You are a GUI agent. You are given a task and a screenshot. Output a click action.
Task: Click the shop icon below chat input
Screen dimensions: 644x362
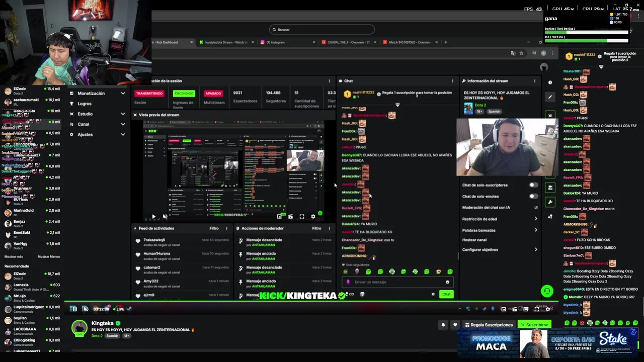click(x=362, y=294)
